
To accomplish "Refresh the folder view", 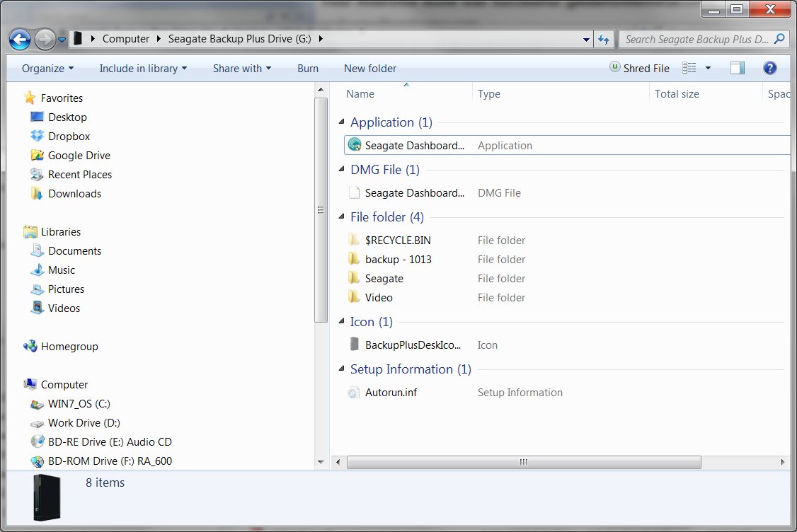I will point(603,39).
